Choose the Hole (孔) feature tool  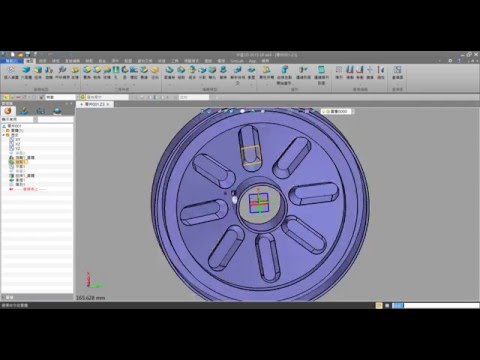tap(116, 72)
